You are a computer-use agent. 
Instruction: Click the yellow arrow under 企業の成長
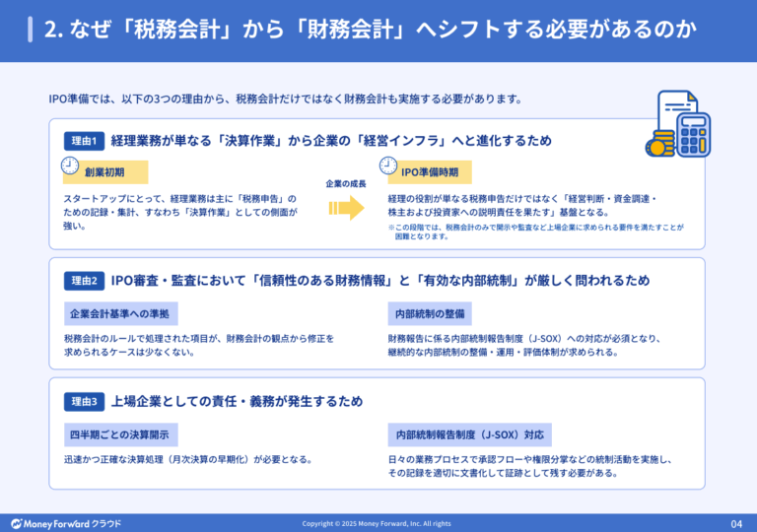point(347,208)
